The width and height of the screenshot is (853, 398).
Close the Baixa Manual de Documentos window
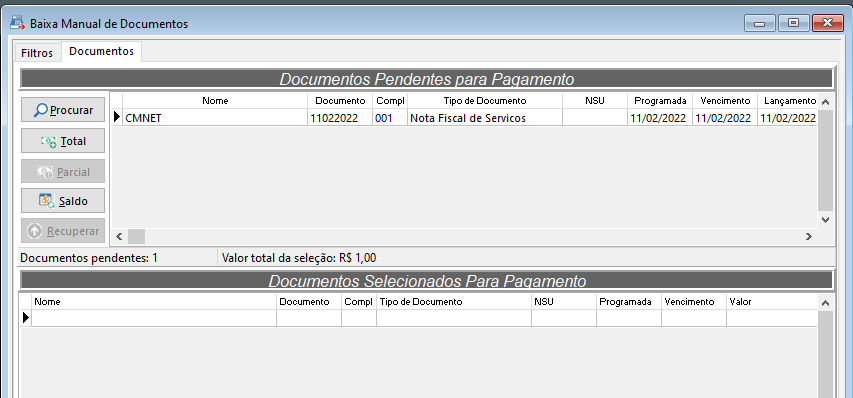827,23
